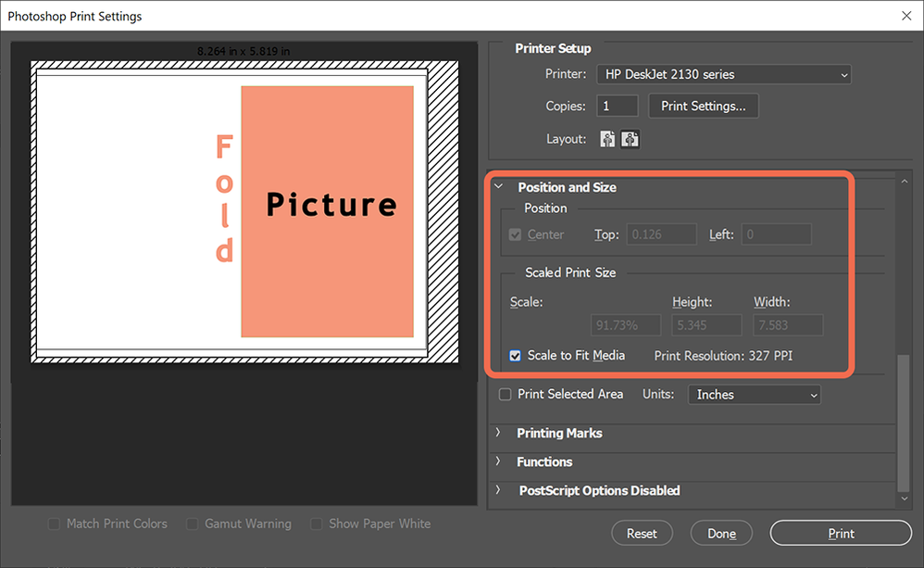Toggle Scale to Fit Media checkbox
This screenshot has width=924, height=568.
point(516,356)
